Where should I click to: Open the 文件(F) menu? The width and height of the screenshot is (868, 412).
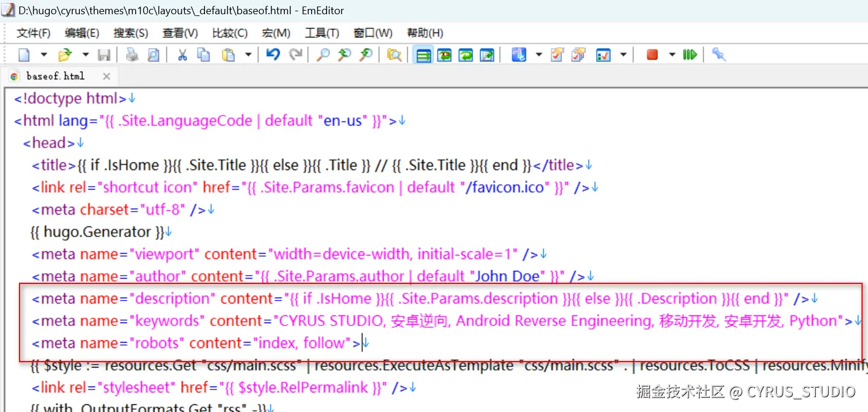click(x=34, y=33)
